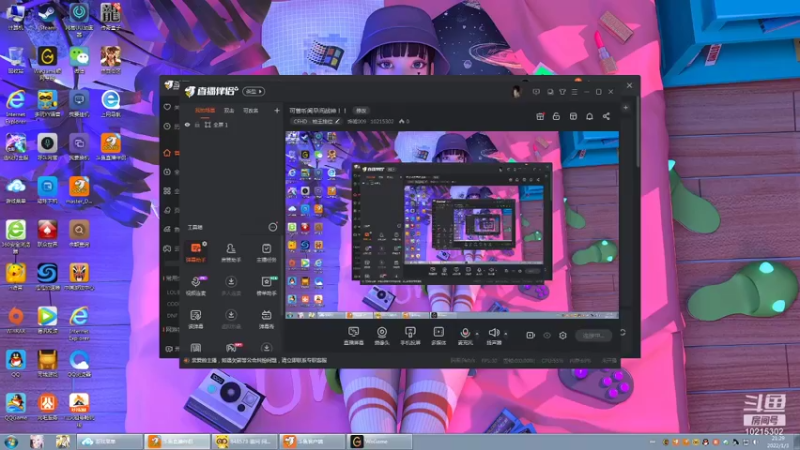Viewport: 800px width, 450px height.
Task: Click the gamepad icon in left sidebar
Action: (167, 248)
